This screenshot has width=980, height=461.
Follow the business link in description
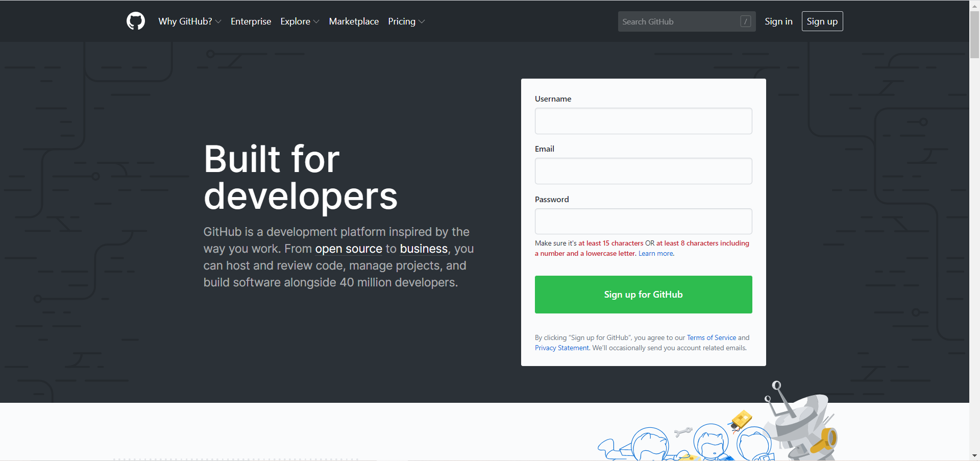coord(424,249)
